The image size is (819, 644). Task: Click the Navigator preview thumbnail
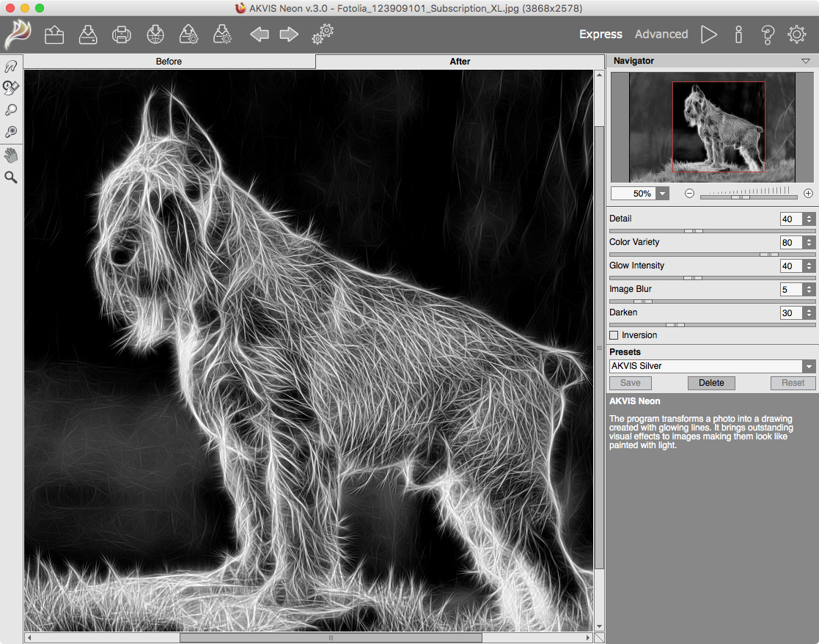coord(712,128)
